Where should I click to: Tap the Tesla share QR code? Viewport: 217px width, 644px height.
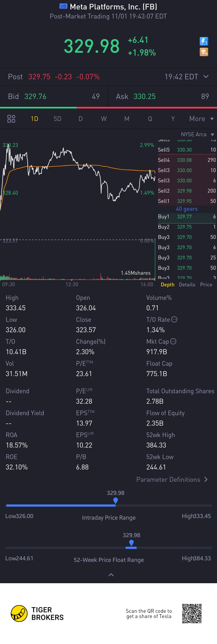coord(192,613)
